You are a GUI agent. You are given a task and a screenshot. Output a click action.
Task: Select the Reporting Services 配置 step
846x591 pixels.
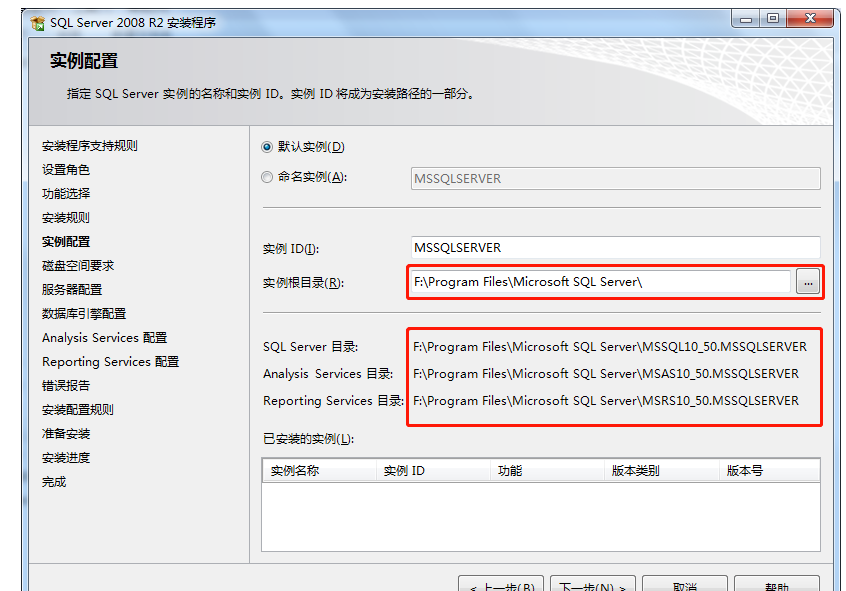pyautogui.click(x=111, y=362)
